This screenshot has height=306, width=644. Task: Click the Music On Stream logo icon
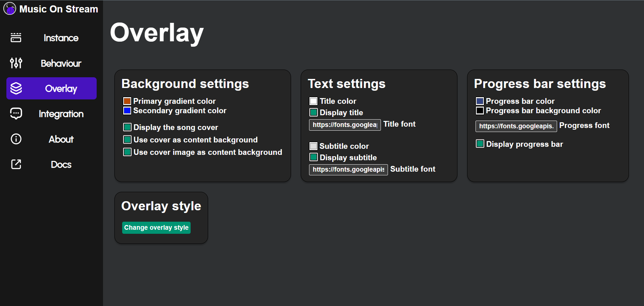[x=10, y=9]
